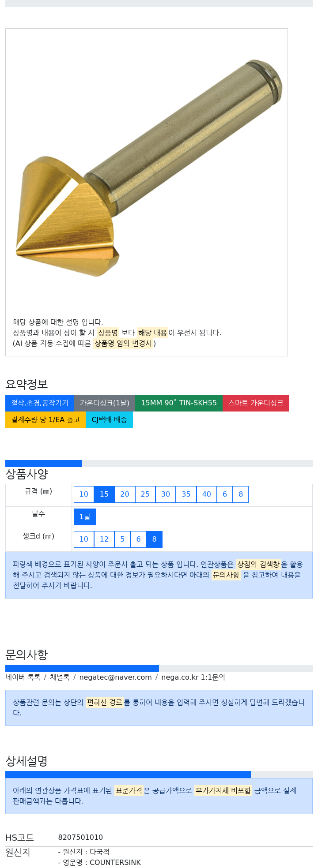The height and width of the screenshot is (868, 318).
Task: Click the red 스마토 카운터싱크 tag
Action: [256, 403]
